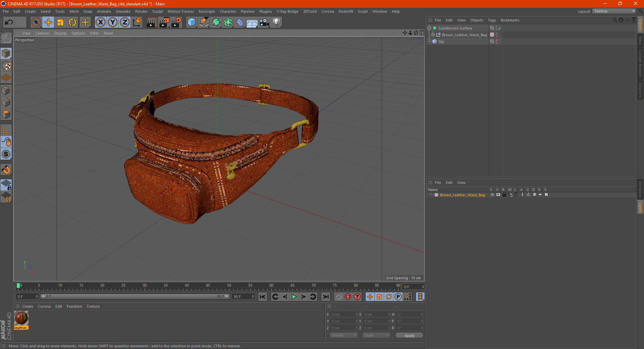Image resolution: width=644 pixels, height=349 pixels.
Task: Toggle Brown_Leather_Waist_Bag visibility dots
Action: pos(497,35)
